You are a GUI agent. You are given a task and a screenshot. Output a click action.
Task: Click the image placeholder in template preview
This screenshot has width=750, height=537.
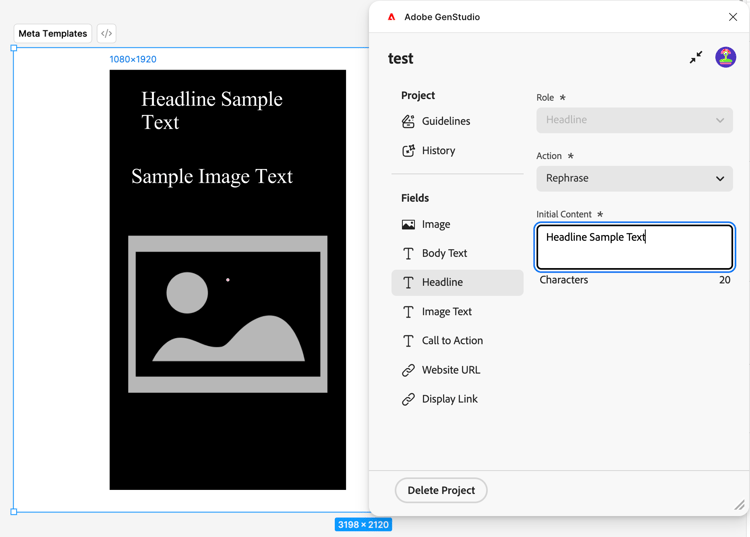click(x=228, y=314)
